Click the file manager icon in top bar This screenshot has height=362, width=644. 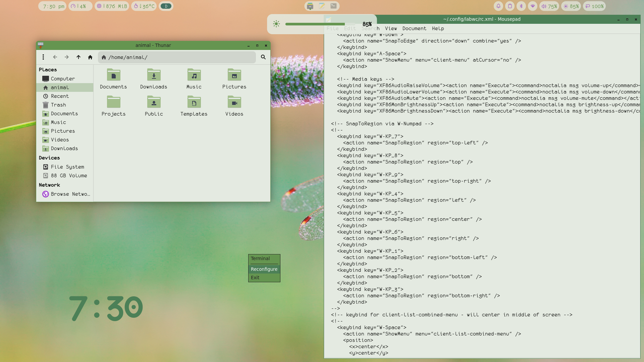310,6
